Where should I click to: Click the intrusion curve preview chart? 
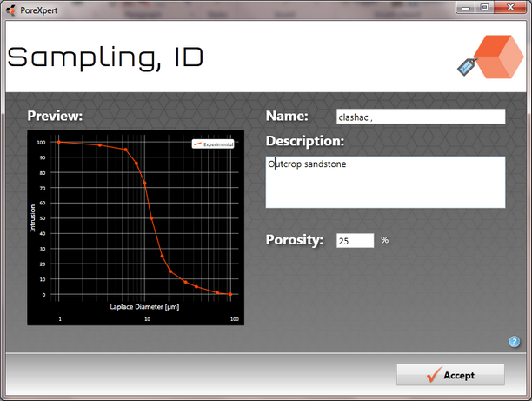coord(136,228)
